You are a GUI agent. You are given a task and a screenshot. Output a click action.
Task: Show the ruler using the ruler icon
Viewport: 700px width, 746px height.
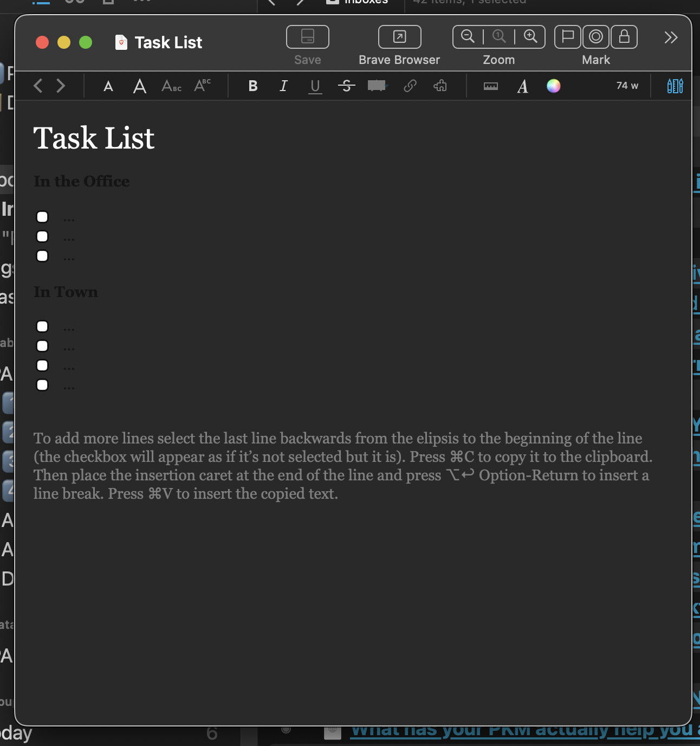coord(490,86)
